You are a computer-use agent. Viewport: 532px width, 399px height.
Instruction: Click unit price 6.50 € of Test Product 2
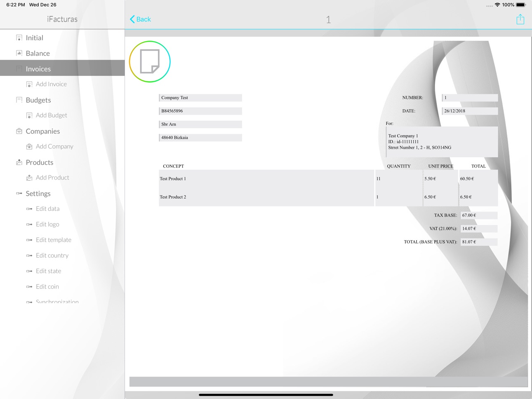click(x=440, y=197)
